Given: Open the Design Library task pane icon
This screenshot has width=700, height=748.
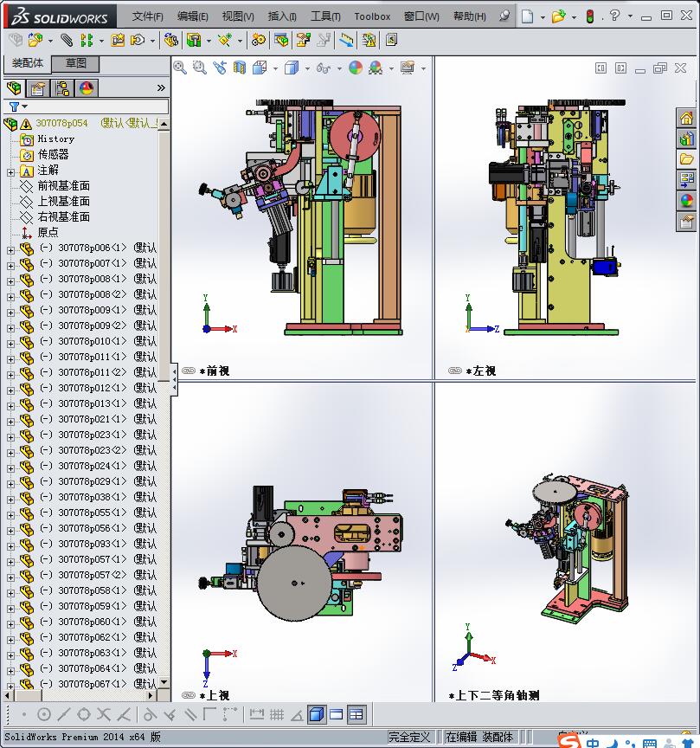Looking at the screenshot, I should point(686,139).
